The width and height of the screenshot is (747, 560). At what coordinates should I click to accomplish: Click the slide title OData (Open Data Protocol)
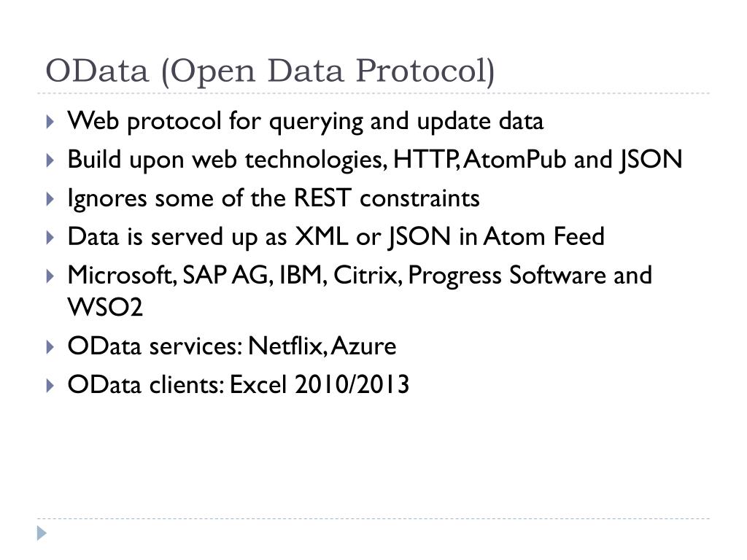pos(270,71)
